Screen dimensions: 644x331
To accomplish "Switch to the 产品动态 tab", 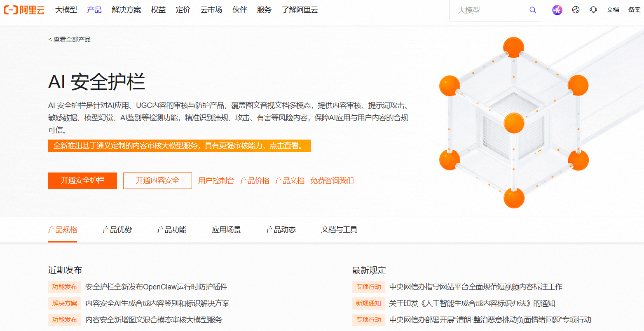I will click(281, 230).
